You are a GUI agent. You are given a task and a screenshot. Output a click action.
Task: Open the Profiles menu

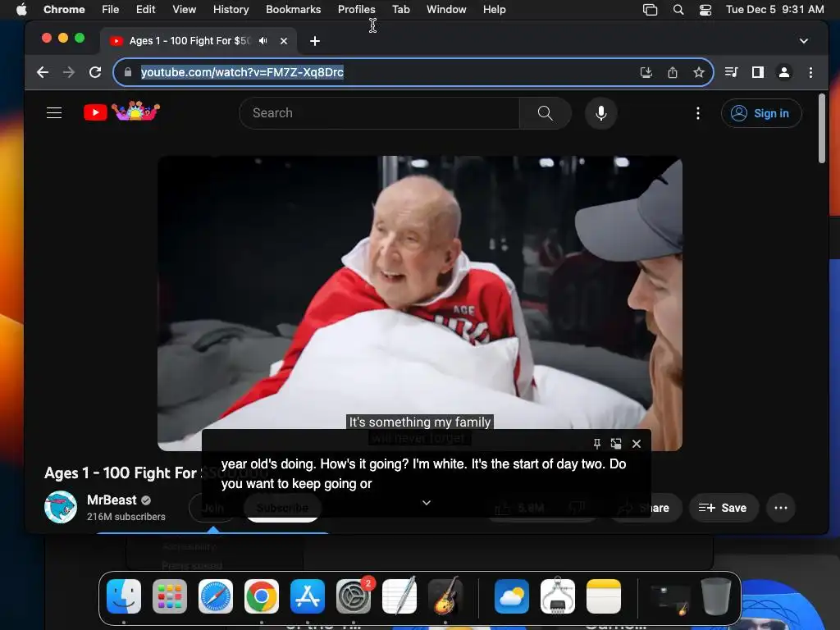pyautogui.click(x=356, y=9)
